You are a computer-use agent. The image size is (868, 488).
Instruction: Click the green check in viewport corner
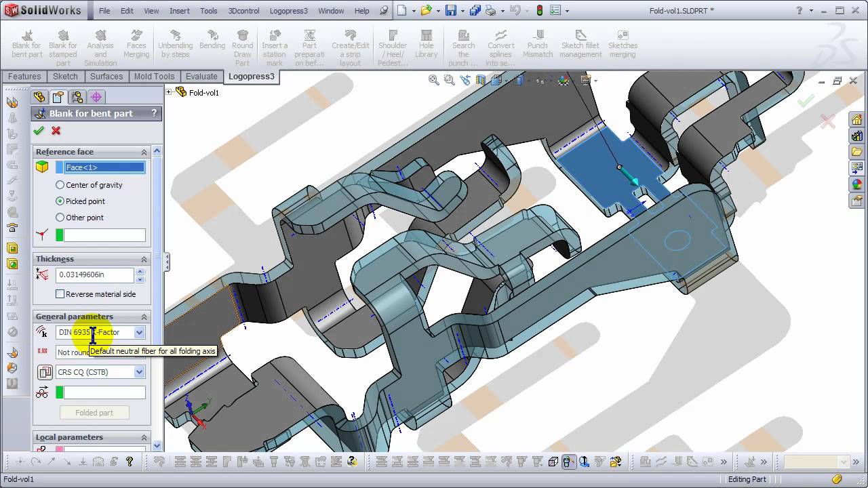tap(806, 102)
